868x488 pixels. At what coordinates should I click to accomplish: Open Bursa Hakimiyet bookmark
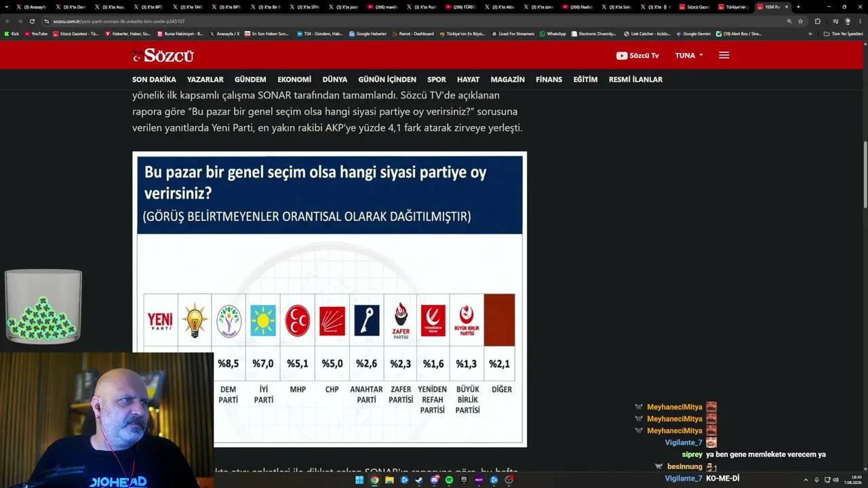click(x=180, y=33)
